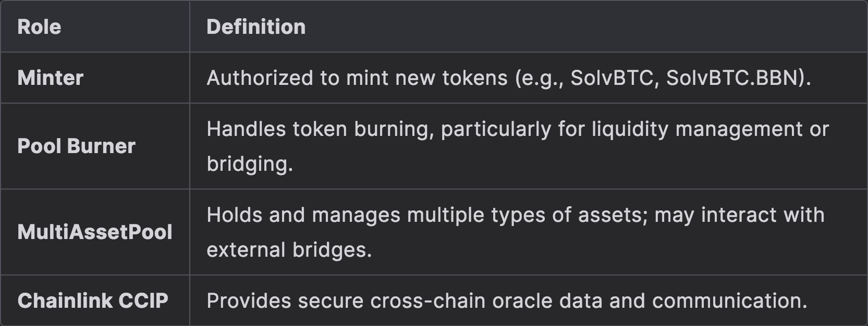Select the Pool Burner role cell
The width and height of the screenshot is (868, 326).
pos(76,146)
